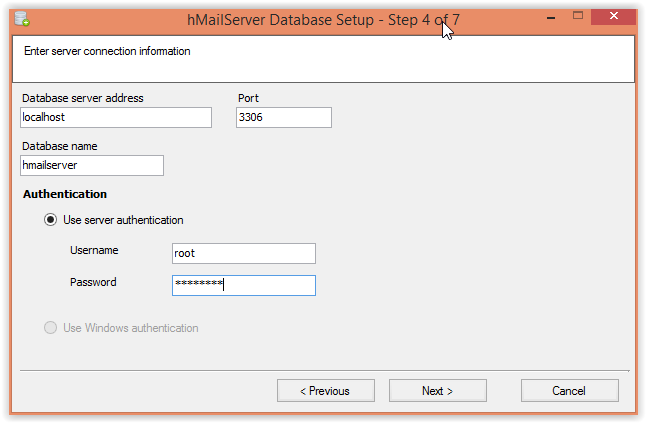Select Use Windows authentication radio button
646x423 pixels.
50,328
